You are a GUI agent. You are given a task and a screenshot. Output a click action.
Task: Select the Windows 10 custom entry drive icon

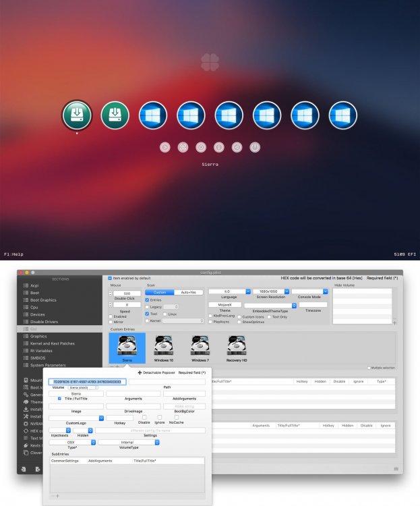(x=164, y=346)
